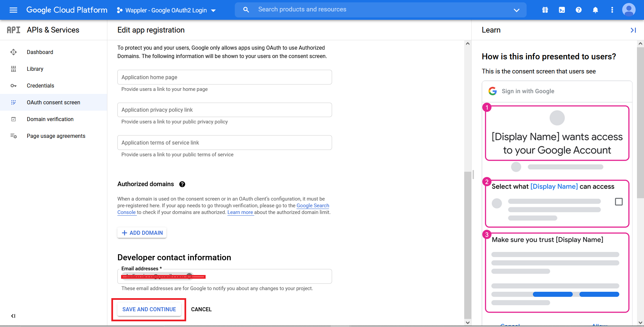Click Authorized domains help icon

pyautogui.click(x=182, y=184)
